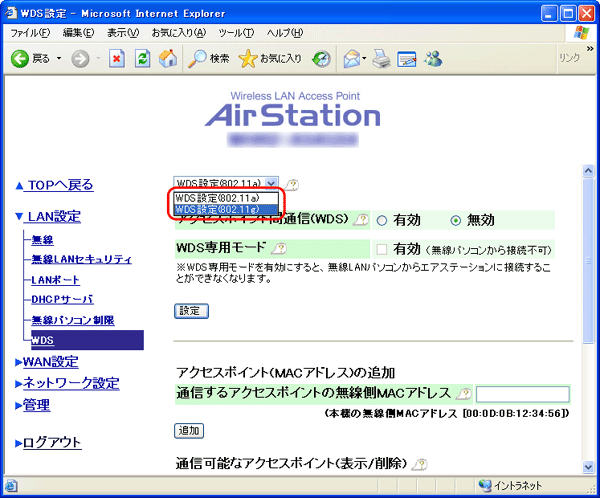
Task: Click the 無線側MACアドレス input field
Action: [x=523, y=394]
